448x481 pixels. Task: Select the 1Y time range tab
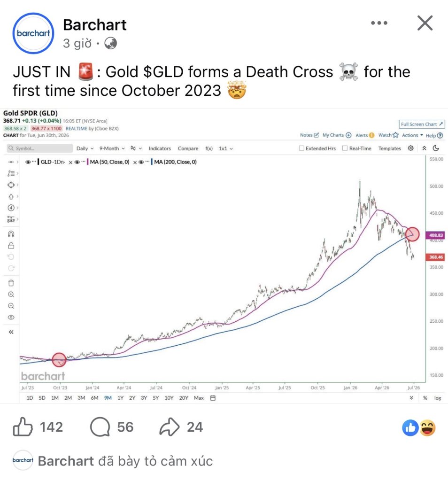click(x=121, y=398)
